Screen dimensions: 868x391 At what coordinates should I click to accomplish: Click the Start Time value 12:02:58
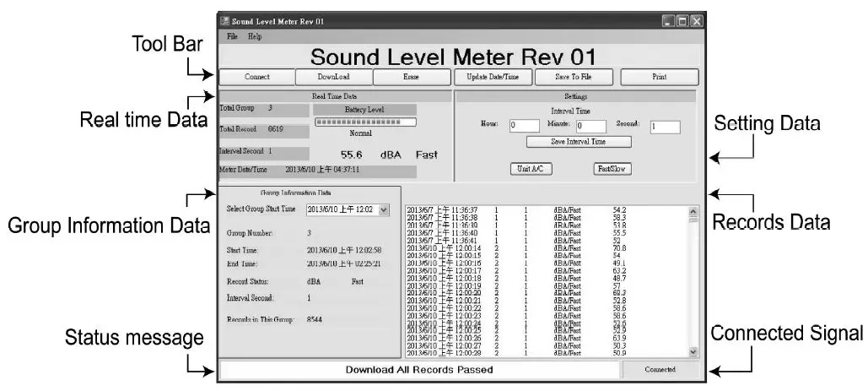[344, 250]
